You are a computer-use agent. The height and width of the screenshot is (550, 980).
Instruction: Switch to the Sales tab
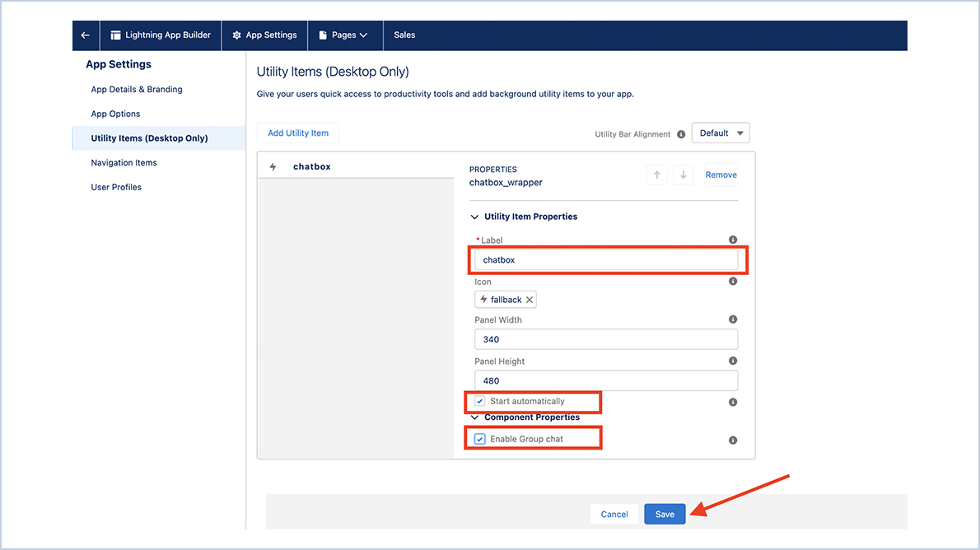click(x=404, y=35)
